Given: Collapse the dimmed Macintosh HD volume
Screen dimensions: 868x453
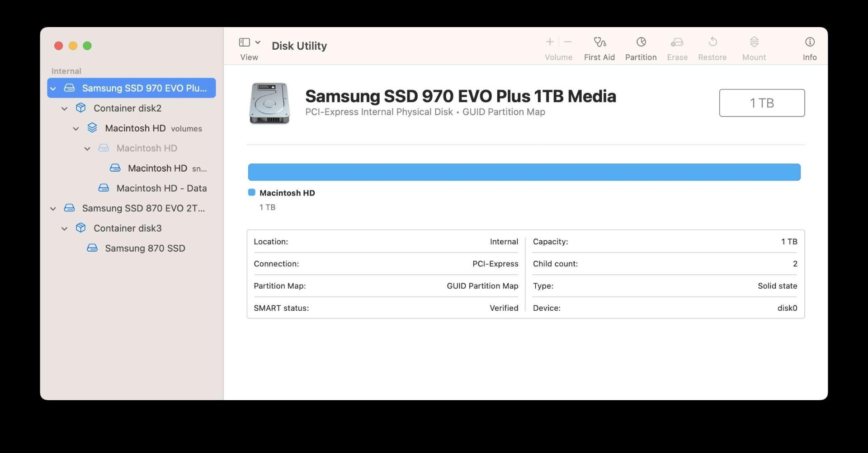Looking at the screenshot, I should pos(87,149).
